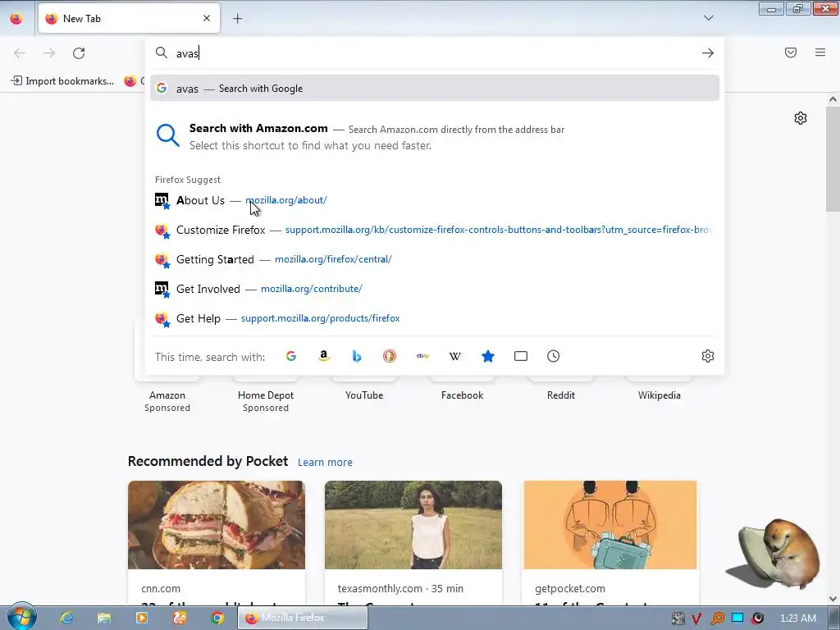Open About Us mozilla.org suggestion

click(x=435, y=200)
